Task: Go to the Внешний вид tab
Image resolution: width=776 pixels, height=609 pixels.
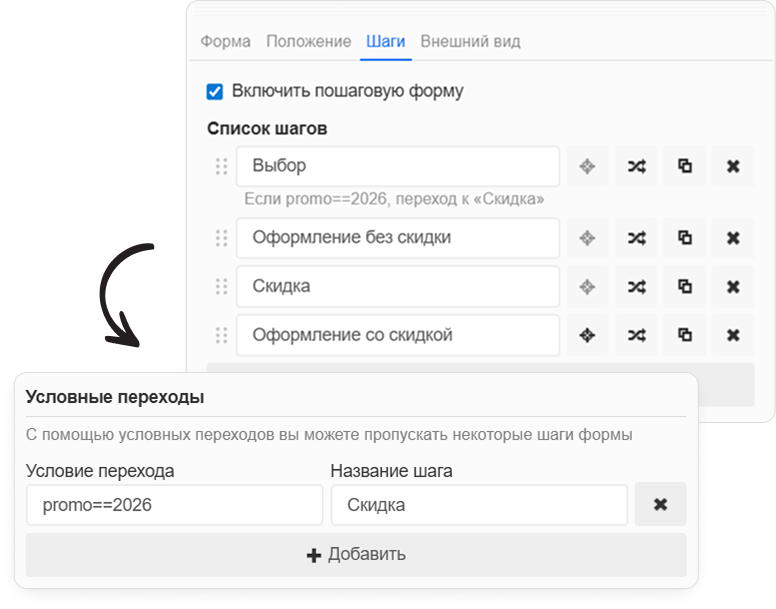Action: tap(470, 42)
